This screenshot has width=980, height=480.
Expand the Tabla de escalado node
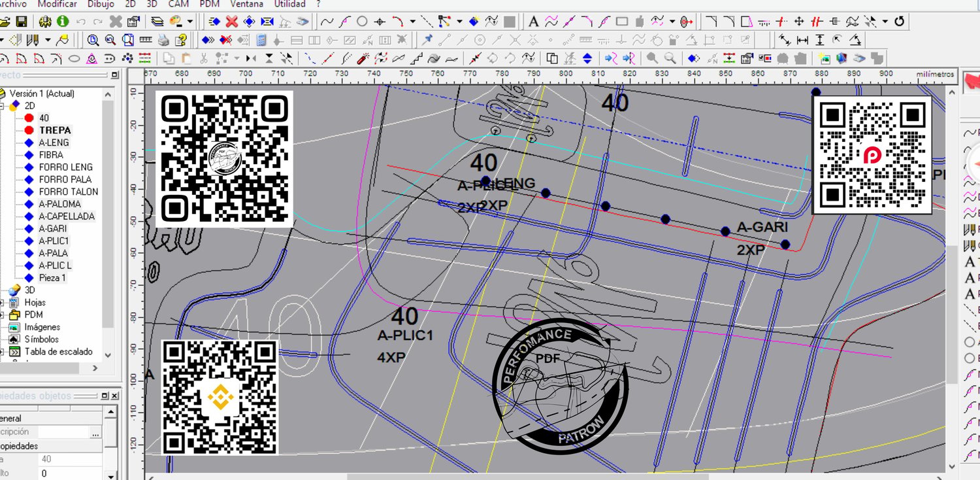[2, 352]
